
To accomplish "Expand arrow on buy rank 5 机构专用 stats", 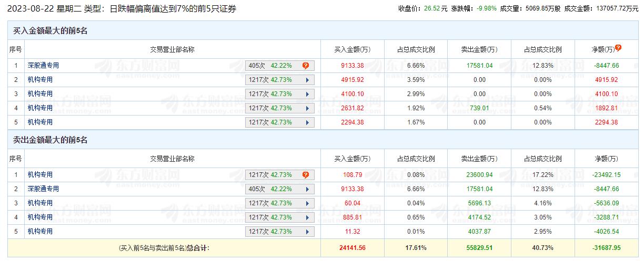I will [306, 122].
